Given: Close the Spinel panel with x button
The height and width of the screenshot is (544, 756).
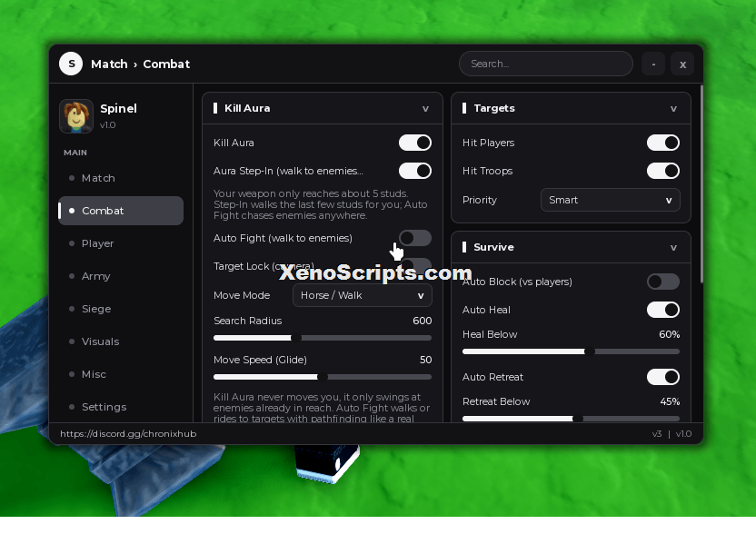Looking at the screenshot, I should [682, 64].
